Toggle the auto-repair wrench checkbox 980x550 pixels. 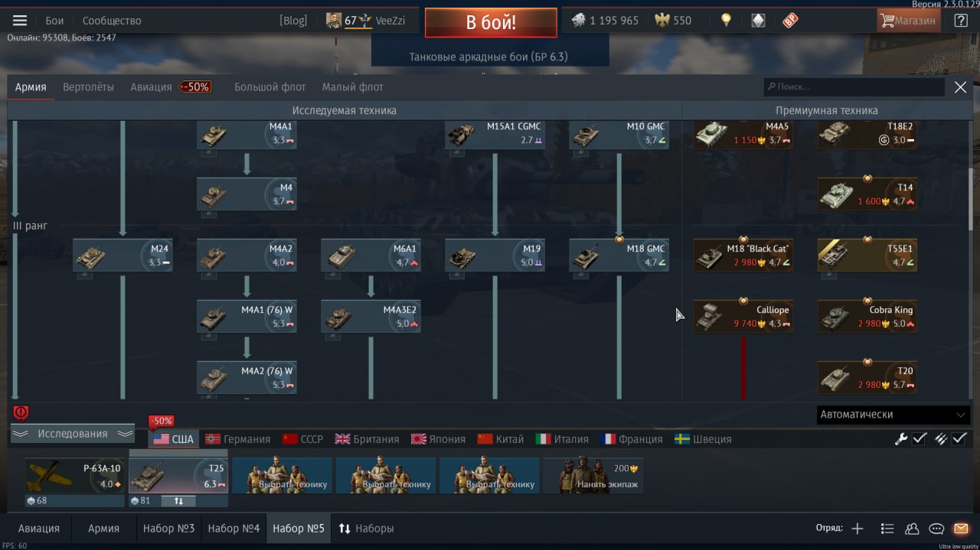tap(910, 439)
